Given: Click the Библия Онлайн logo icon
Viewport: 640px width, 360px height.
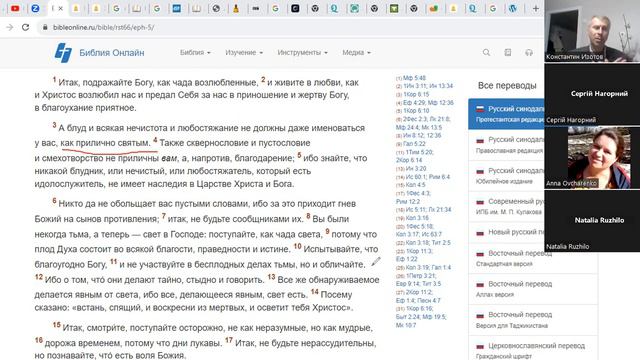Looking at the screenshot, I should point(63,53).
